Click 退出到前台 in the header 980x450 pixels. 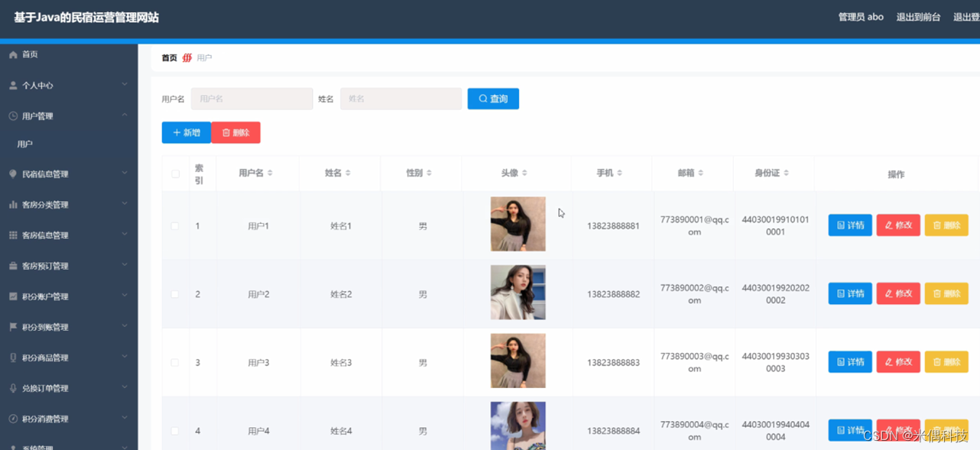pyautogui.click(x=918, y=17)
